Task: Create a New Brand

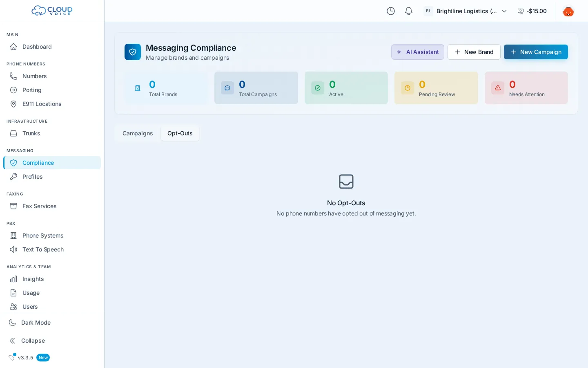Action: click(x=474, y=52)
